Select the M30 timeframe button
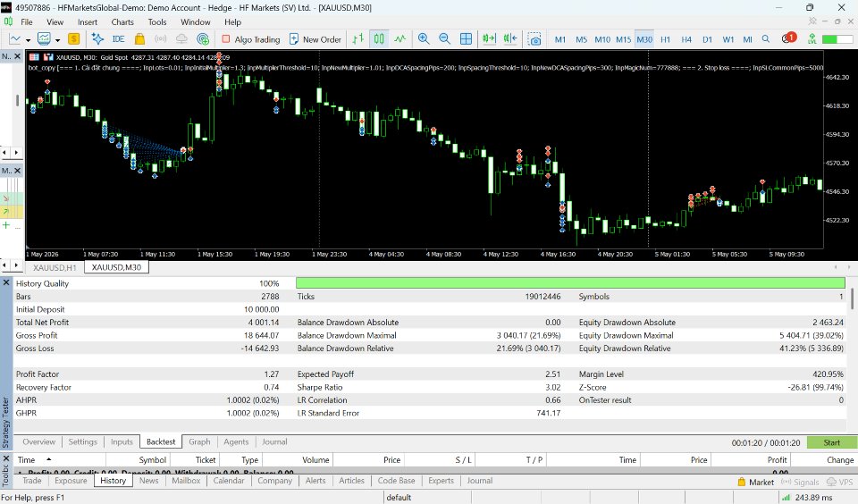The height and width of the screenshot is (504, 858). pyautogui.click(x=644, y=39)
